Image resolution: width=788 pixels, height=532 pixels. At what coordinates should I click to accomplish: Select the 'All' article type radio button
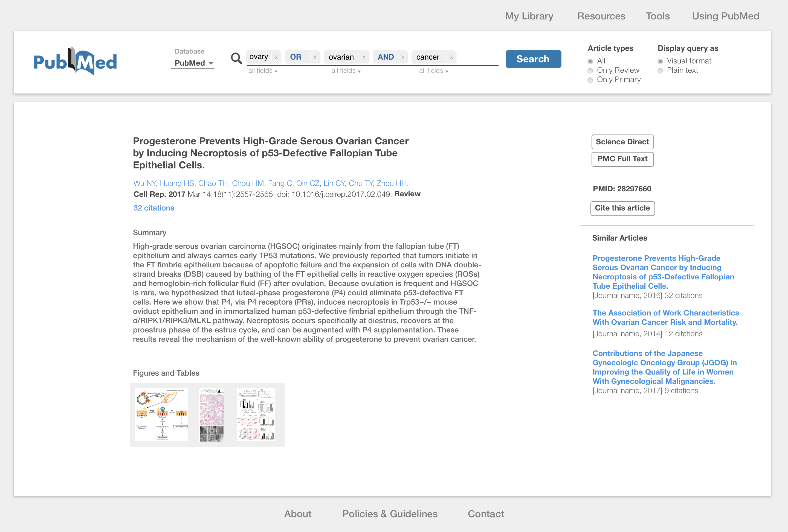click(x=590, y=61)
